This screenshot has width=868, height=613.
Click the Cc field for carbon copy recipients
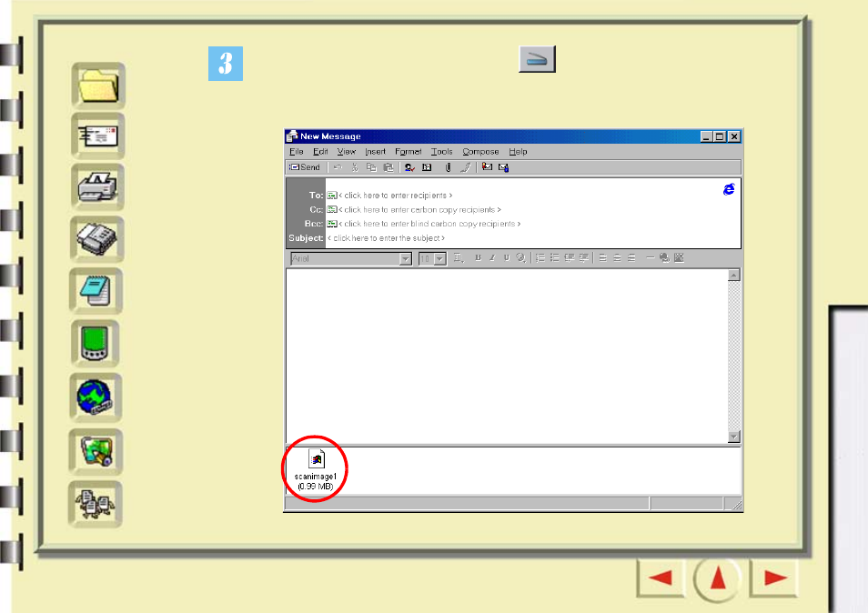[x=419, y=210]
